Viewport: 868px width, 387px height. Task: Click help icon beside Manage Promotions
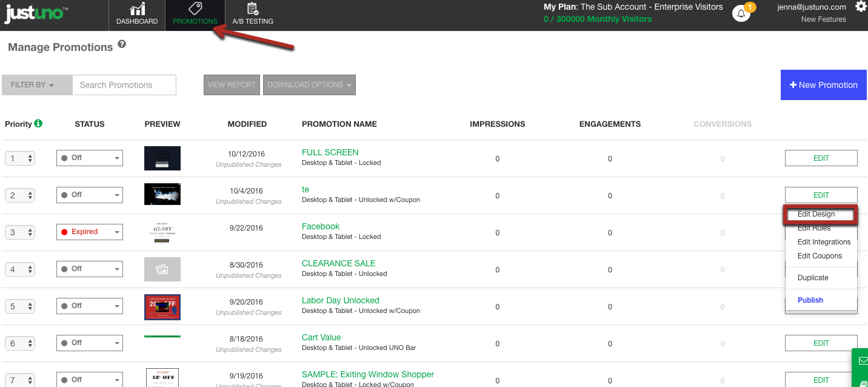(x=122, y=44)
